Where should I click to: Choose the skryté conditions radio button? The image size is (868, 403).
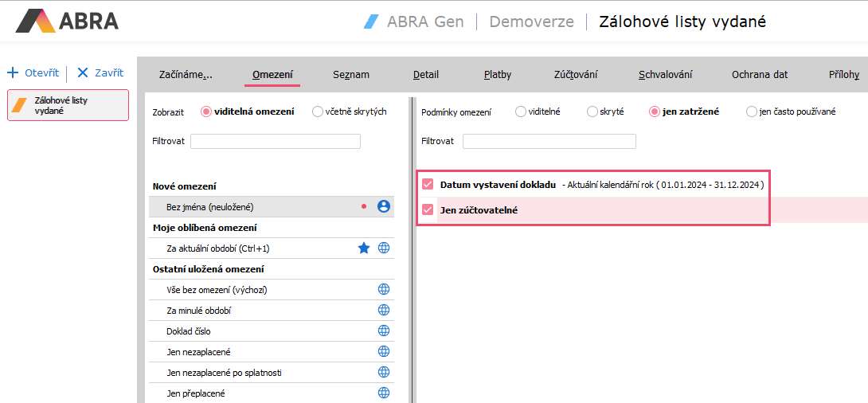[592, 112]
